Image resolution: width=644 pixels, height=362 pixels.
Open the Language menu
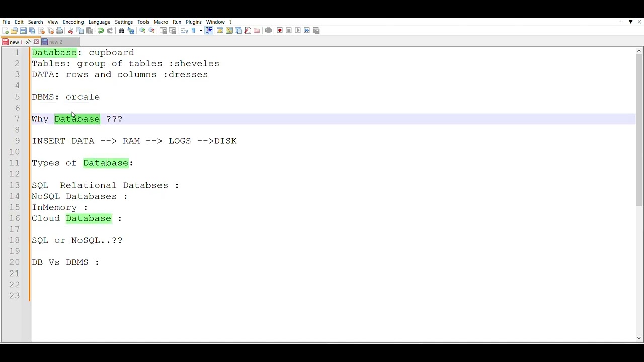(x=99, y=22)
